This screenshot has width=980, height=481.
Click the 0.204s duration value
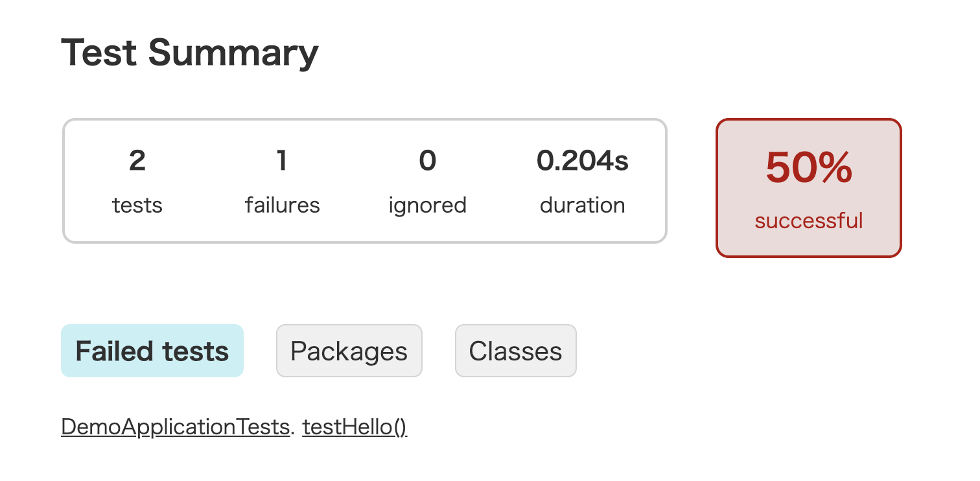point(582,161)
